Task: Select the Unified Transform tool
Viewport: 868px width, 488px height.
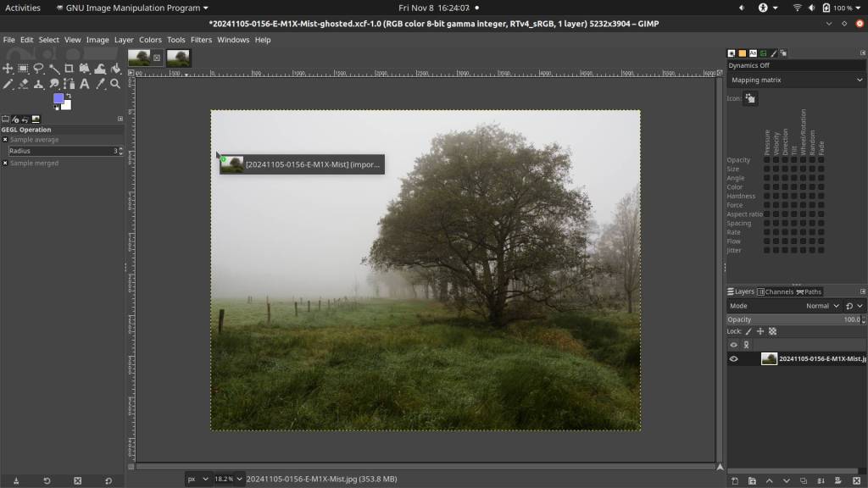Action: tap(85, 69)
